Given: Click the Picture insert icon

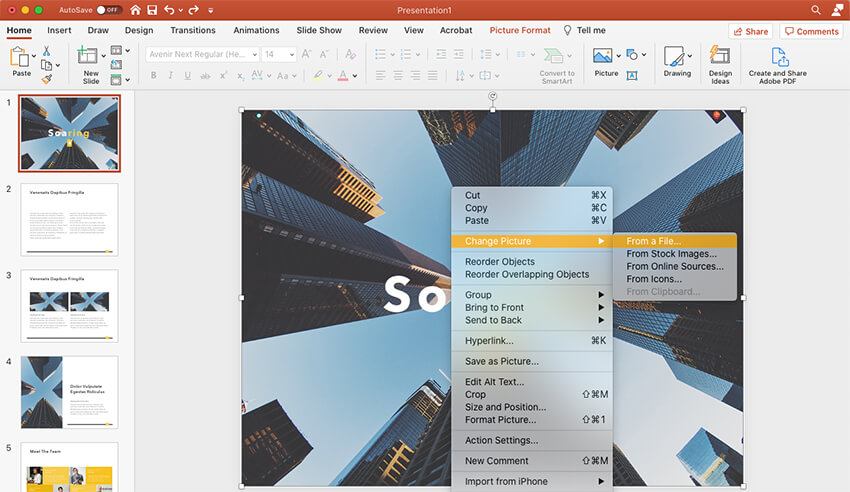Looking at the screenshot, I should (x=603, y=56).
